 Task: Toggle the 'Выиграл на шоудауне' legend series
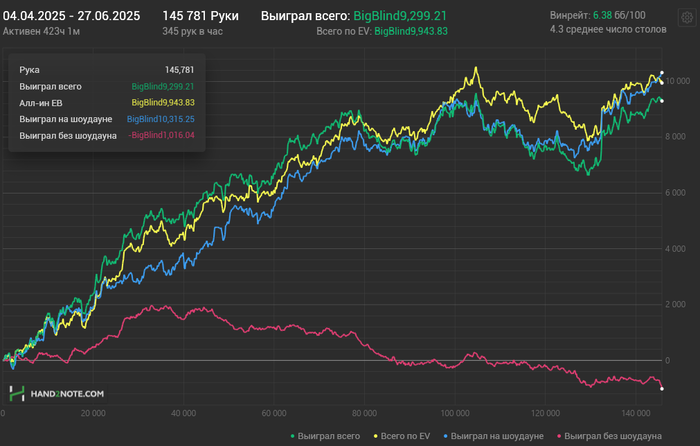coord(493,436)
